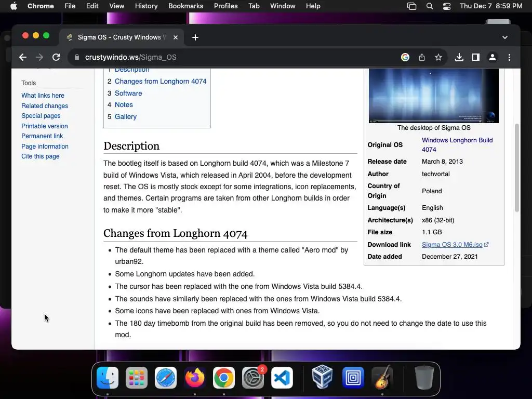Open Special pages link

[41, 116]
